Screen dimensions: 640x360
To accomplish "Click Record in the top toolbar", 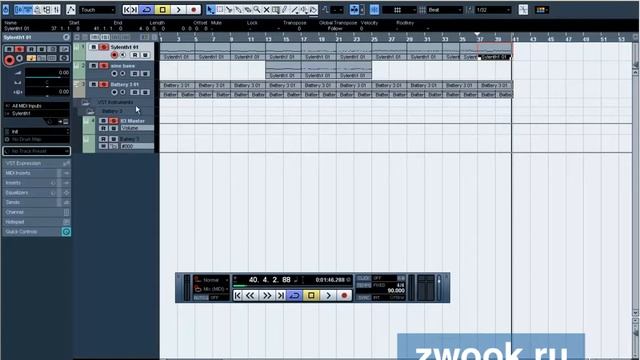I will [193, 10].
